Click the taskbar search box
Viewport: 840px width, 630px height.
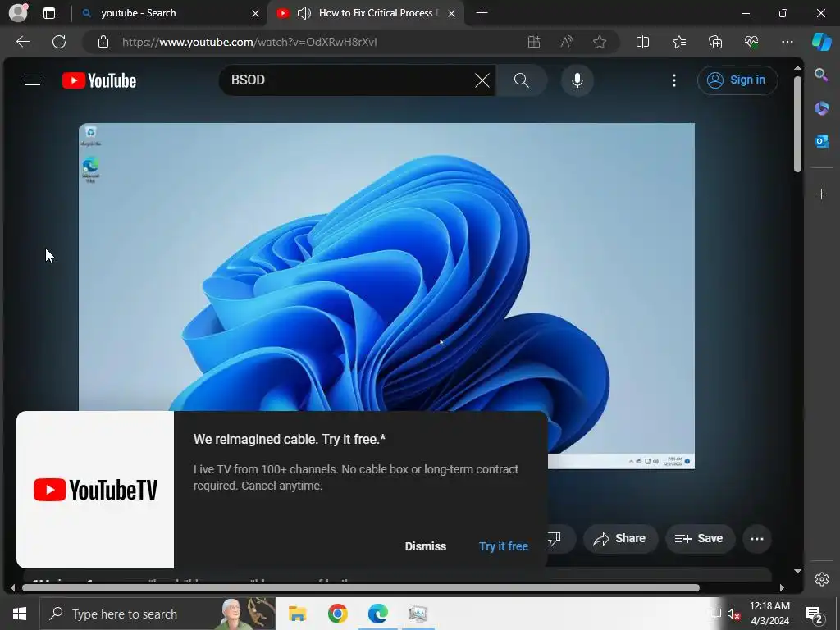coord(157,614)
